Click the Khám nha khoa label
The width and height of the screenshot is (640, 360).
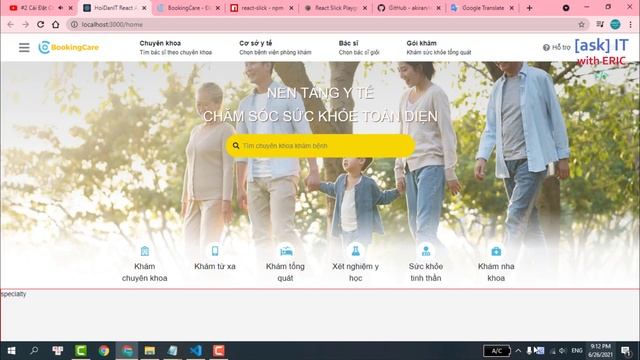[496, 272]
